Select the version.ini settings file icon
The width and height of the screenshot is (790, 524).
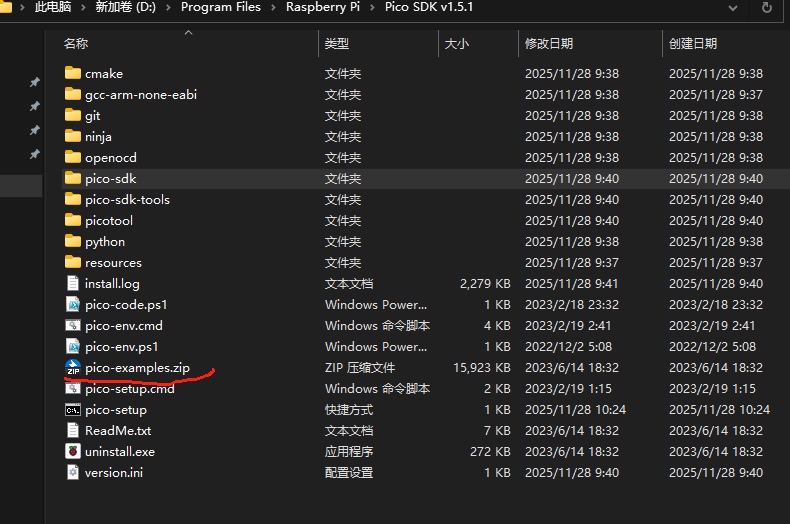(73, 472)
